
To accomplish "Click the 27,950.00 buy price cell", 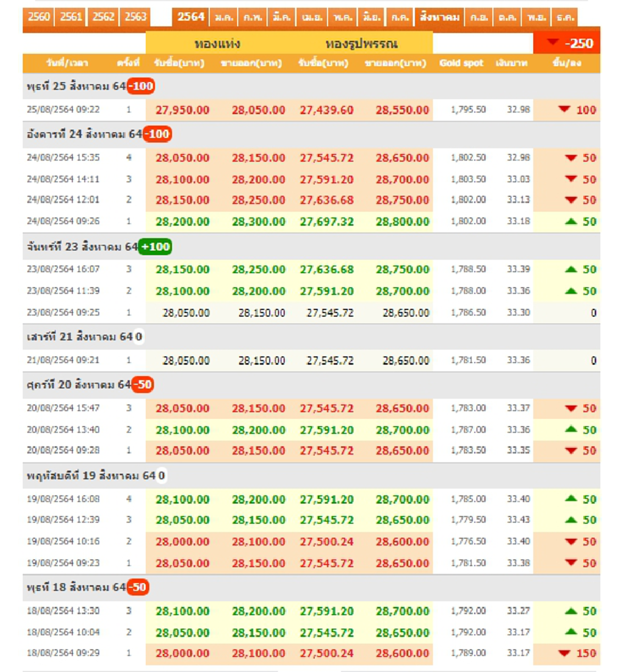I will tap(182, 110).
